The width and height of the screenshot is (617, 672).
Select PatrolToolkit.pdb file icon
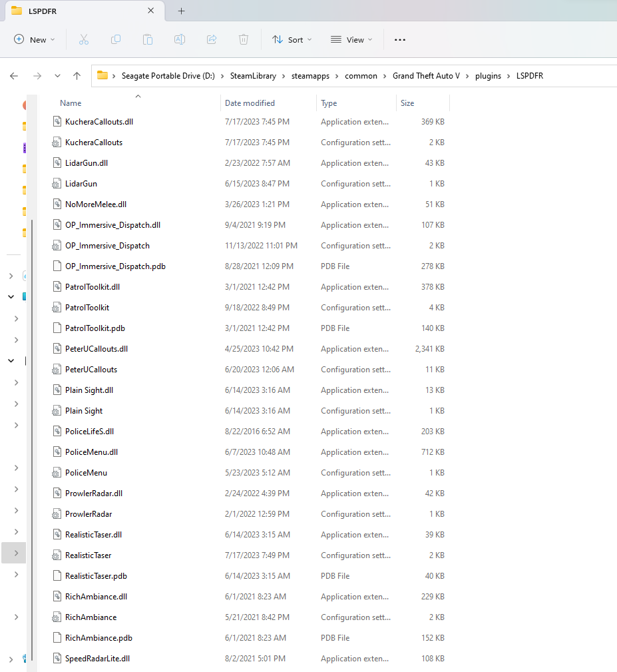(x=57, y=328)
